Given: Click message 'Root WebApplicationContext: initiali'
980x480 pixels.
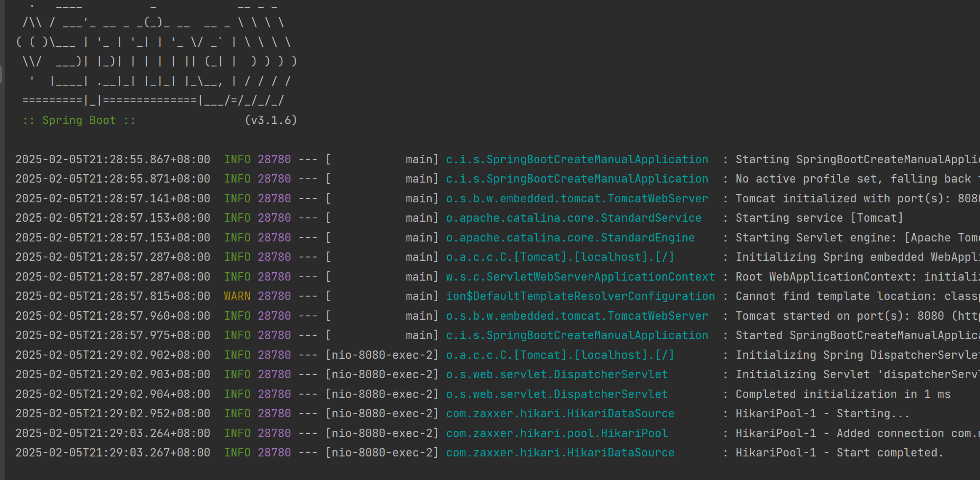Looking at the screenshot, I should tap(858, 277).
